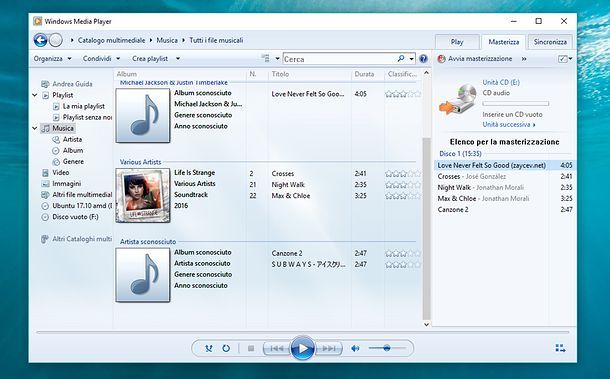
Task: Switch to Now Playing mode
Action: coord(560,348)
